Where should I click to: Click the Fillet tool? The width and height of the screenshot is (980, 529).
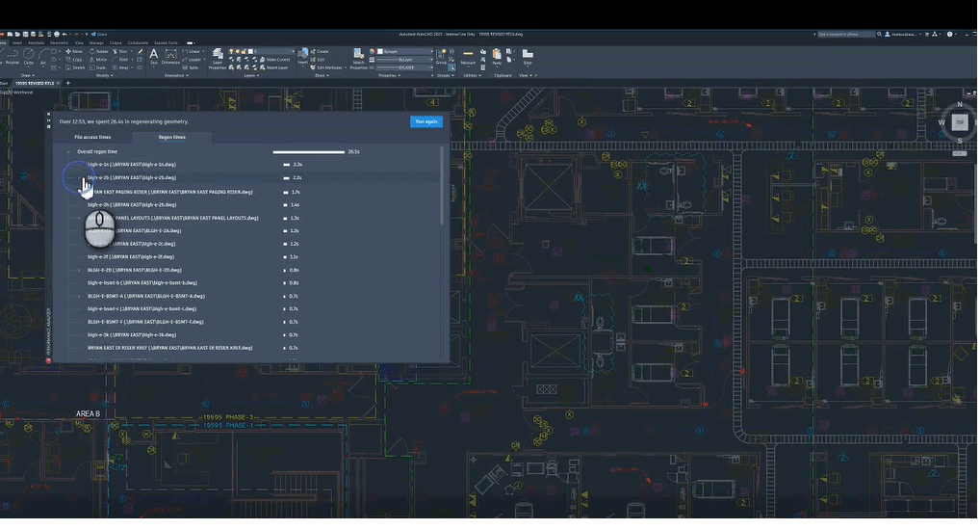pyautogui.click(x=121, y=60)
